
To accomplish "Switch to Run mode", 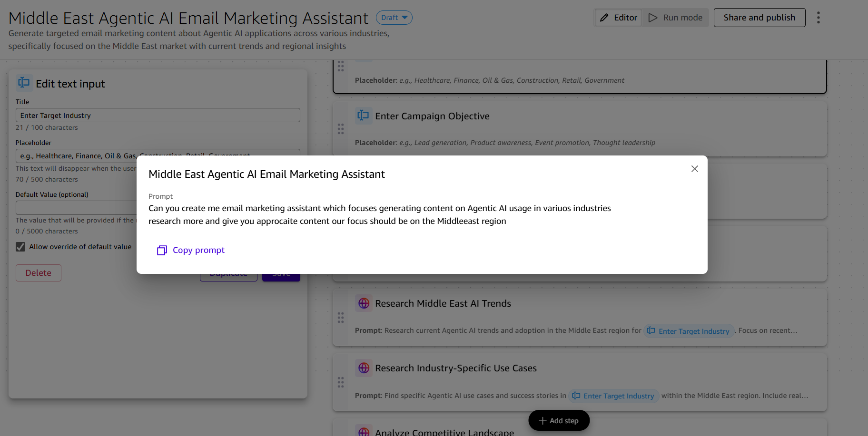I will tap(675, 17).
